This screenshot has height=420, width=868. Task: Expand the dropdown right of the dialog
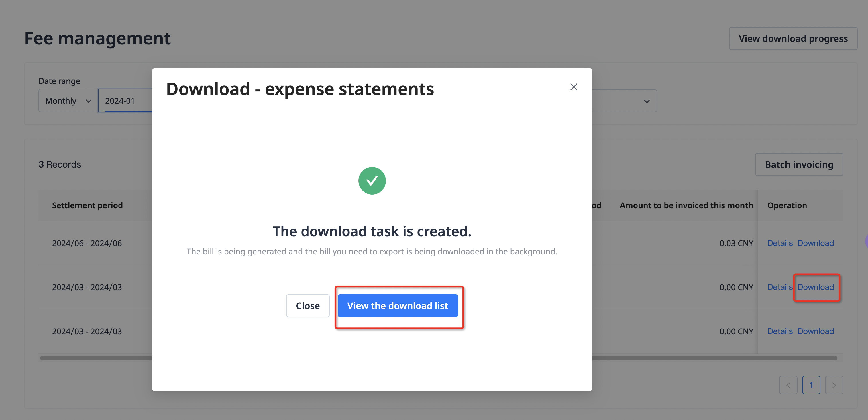pos(646,101)
